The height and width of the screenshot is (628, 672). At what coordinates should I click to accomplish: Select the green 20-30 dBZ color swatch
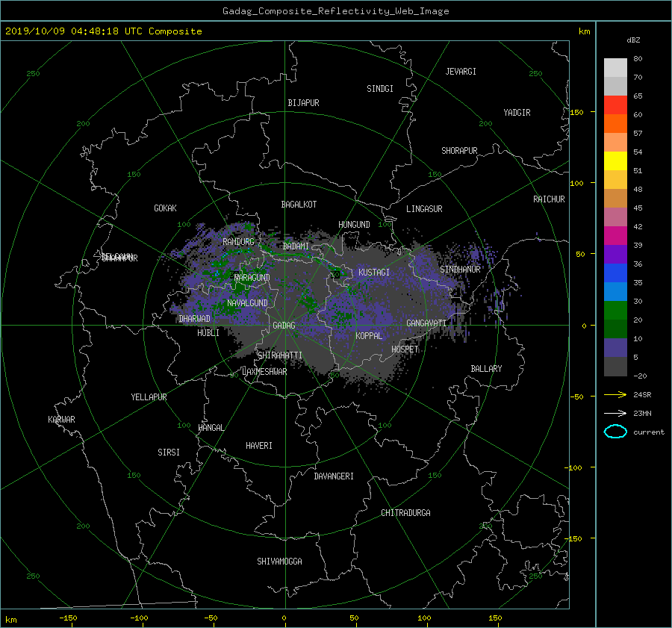615,310
